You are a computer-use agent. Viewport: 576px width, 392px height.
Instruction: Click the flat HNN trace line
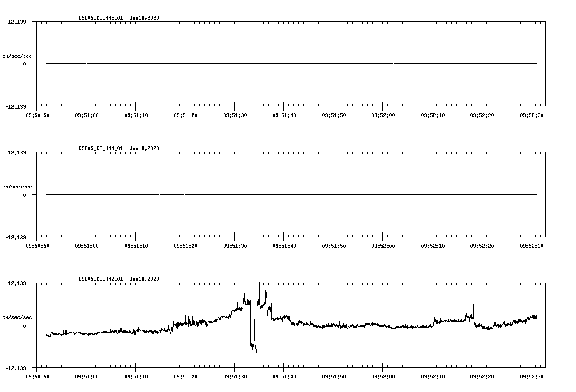(x=291, y=194)
